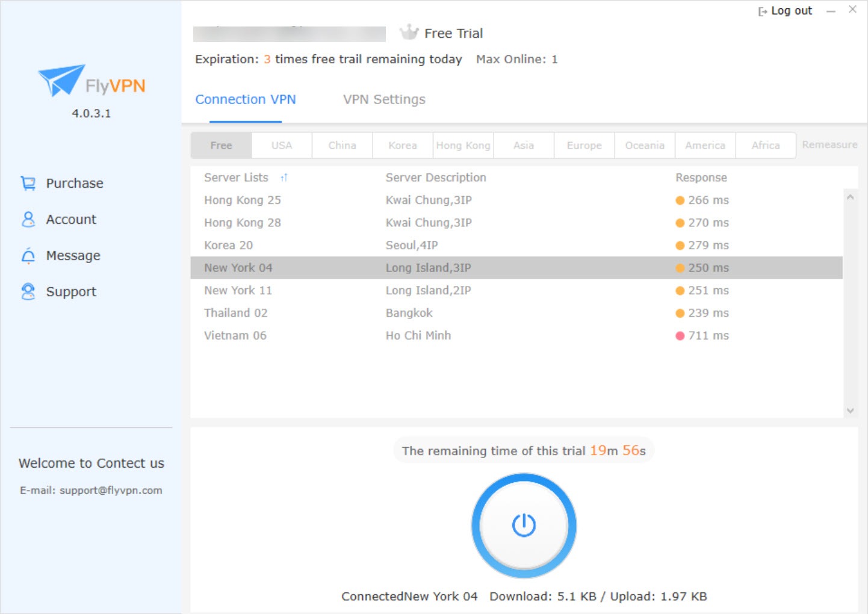This screenshot has width=868, height=614.
Task: Sort by the Response column header
Action: click(x=701, y=178)
